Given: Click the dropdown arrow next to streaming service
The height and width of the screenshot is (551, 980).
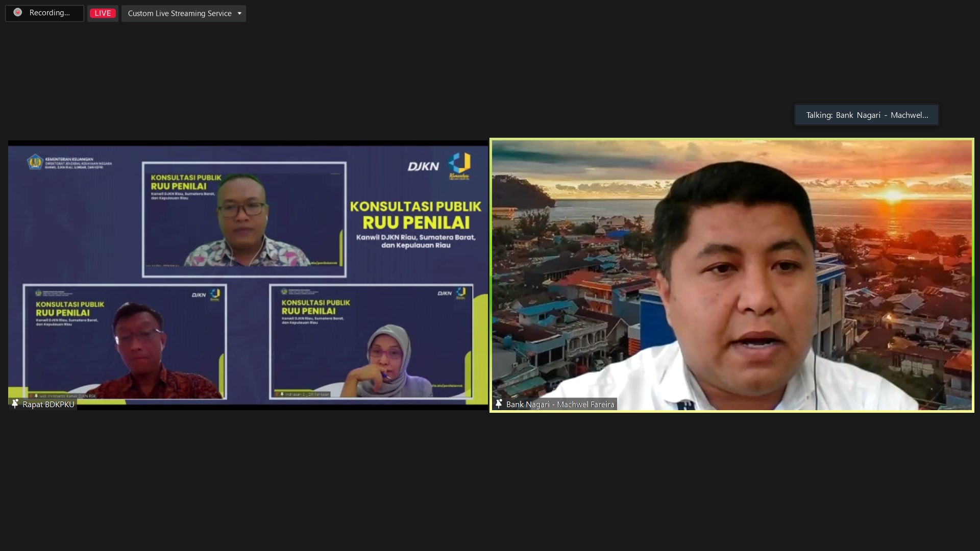Looking at the screenshot, I should click(239, 13).
